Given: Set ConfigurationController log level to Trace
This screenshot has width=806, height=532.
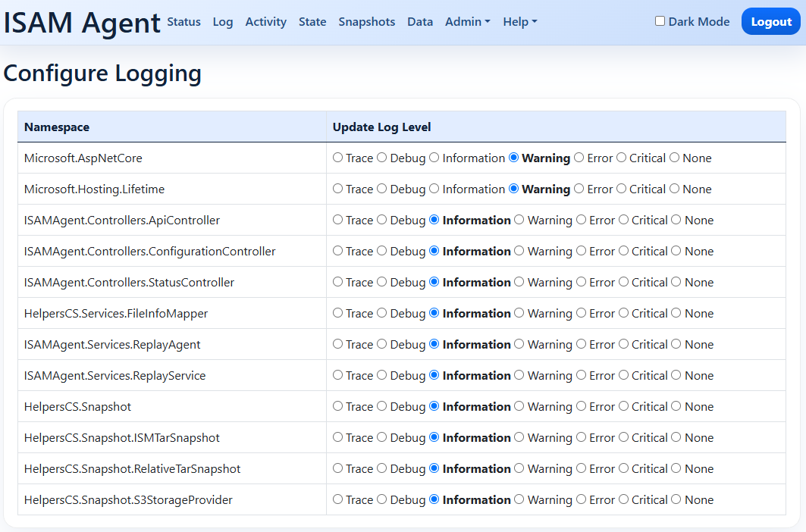Looking at the screenshot, I should click(x=337, y=251).
